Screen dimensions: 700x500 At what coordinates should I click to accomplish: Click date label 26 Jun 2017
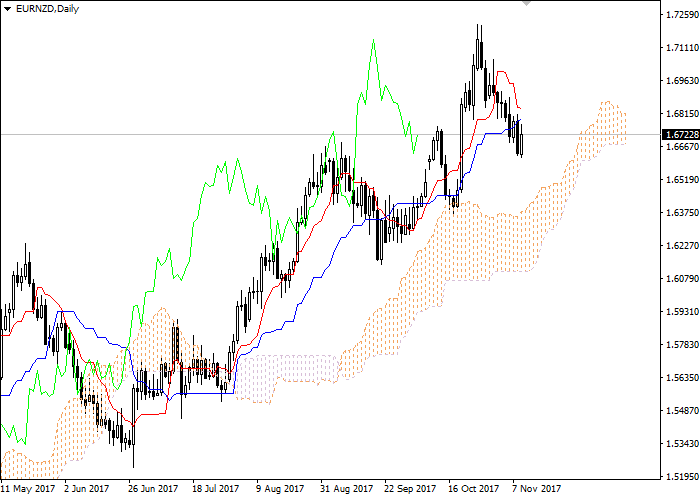[x=153, y=489]
